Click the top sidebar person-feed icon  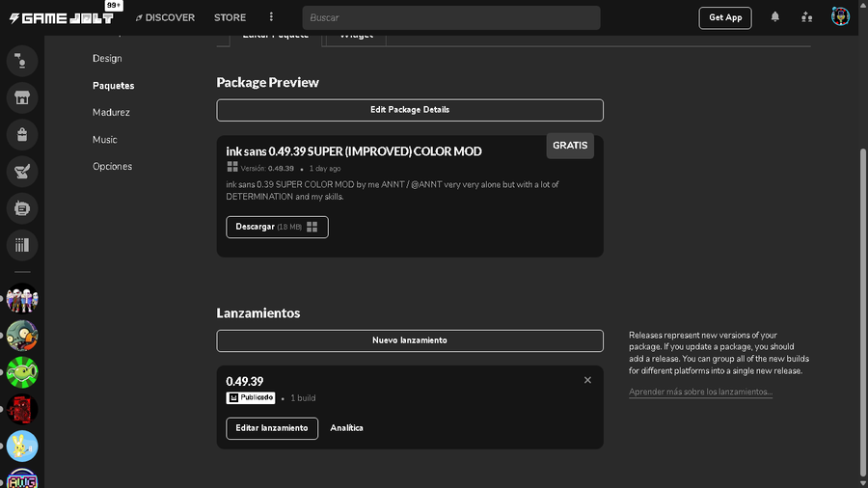pyautogui.click(x=22, y=61)
